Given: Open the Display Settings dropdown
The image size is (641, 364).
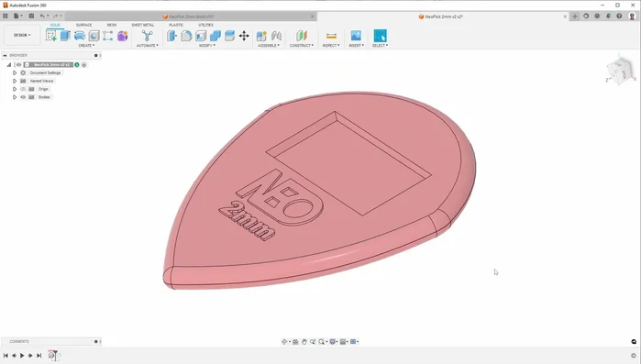Looking at the screenshot, I should tap(334, 341).
